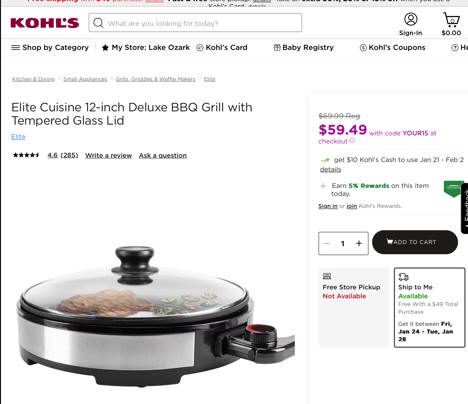Select the Free Store Pickup option
This screenshot has width=468, height=404.
click(354, 307)
